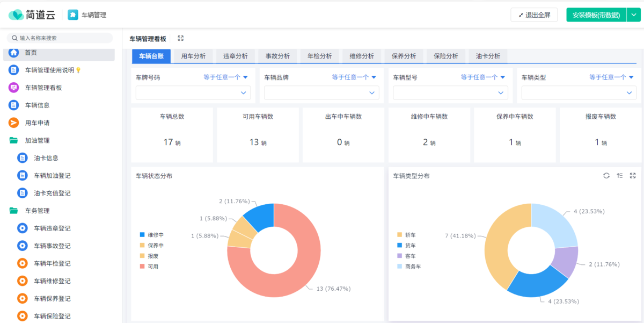This screenshot has width=644, height=323.
Task: Expand 车辆类型分布 chart to fullscreen
Action: 633,176
